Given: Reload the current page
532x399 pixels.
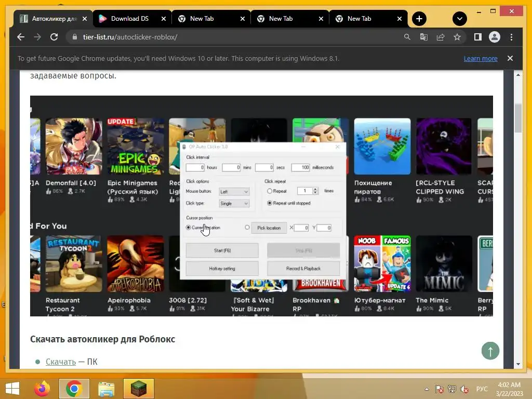Looking at the screenshot, I should [x=54, y=37].
